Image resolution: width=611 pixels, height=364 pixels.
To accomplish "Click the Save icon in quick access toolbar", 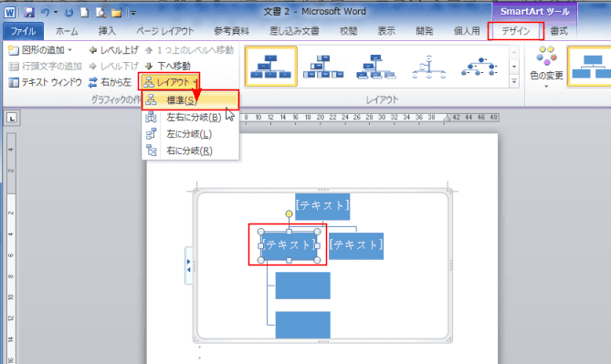I will (x=29, y=13).
